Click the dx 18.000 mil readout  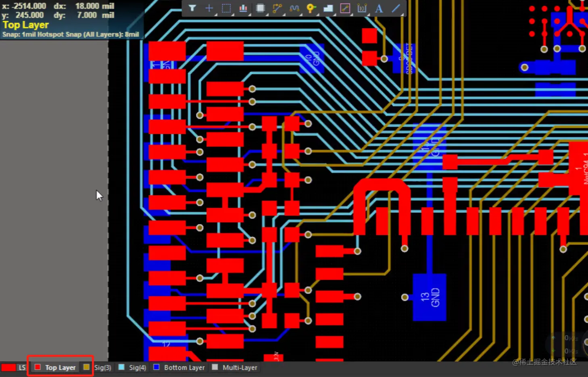coord(84,6)
